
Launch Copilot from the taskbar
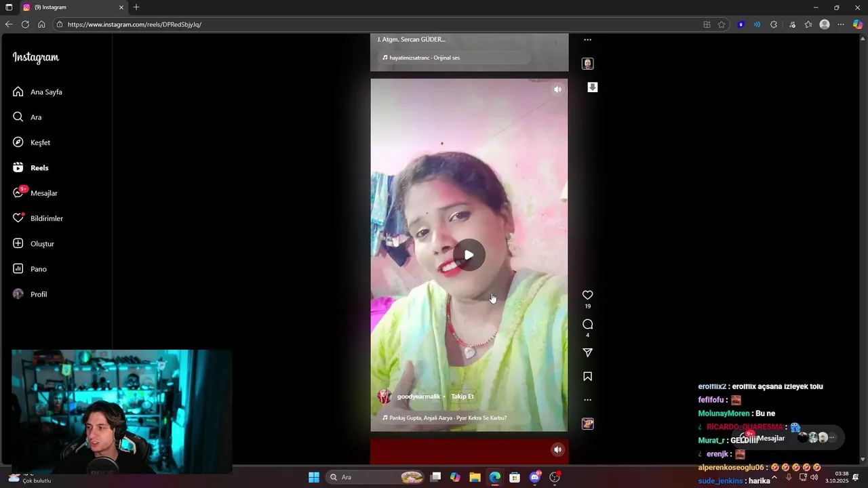click(x=455, y=477)
